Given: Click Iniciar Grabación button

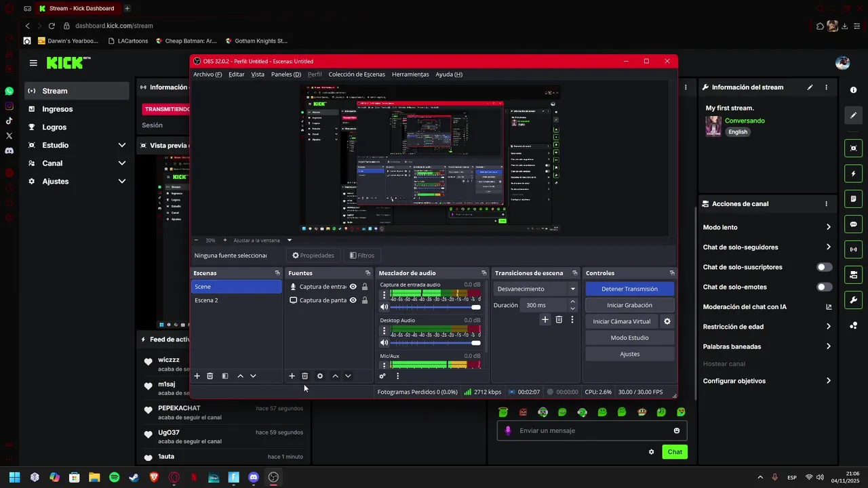Looking at the screenshot, I should tap(630, 305).
